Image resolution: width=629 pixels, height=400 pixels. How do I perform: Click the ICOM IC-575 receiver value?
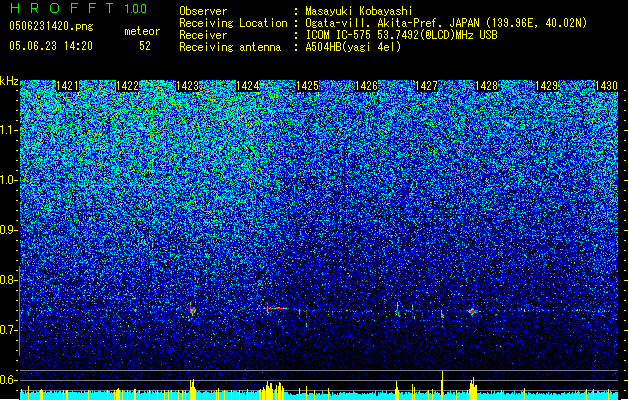(x=401, y=35)
